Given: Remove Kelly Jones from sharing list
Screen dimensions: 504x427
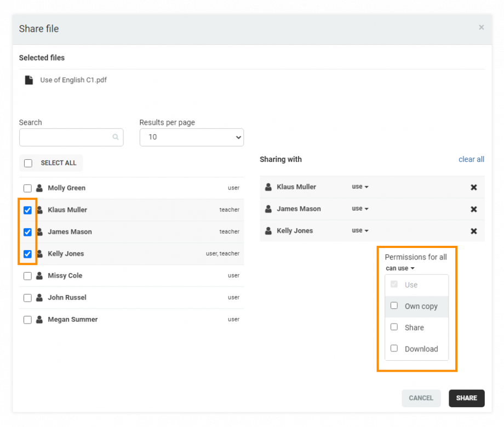Looking at the screenshot, I should point(473,231).
